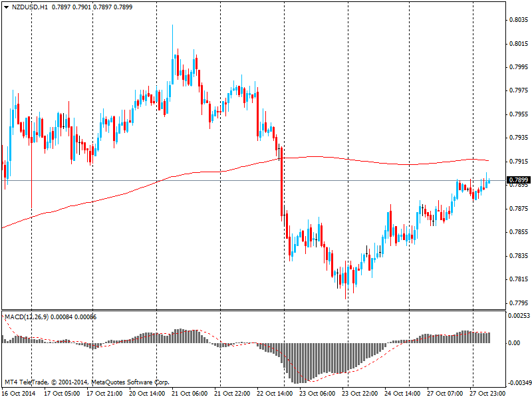This screenshot has width=532, height=399.
Task: Click the 21 Oct 06:00 time label
Action: point(190,393)
